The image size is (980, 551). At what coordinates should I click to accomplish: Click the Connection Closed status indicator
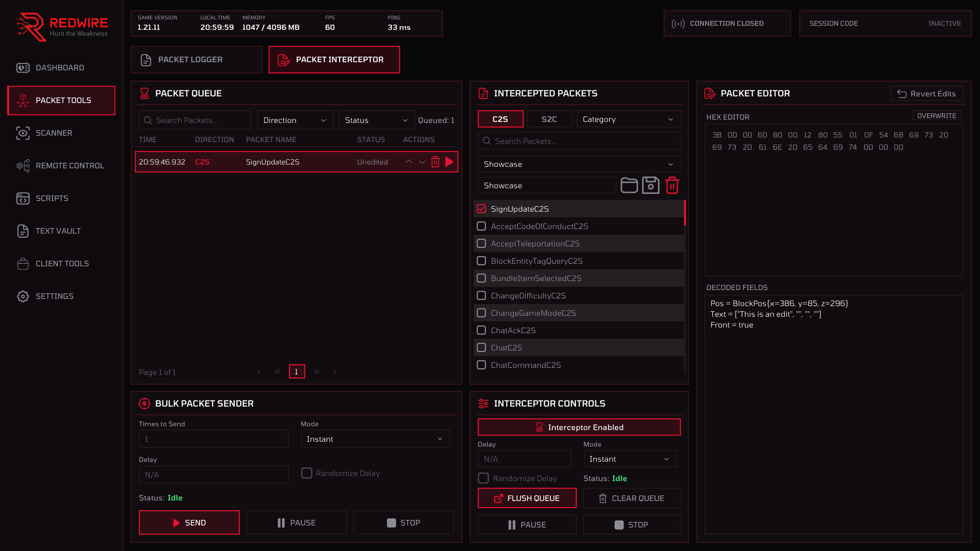click(727, 23)
